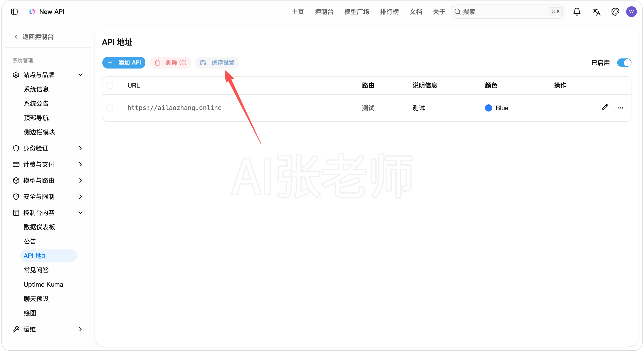This screenshot has height=352, width=644.
Task: Open the theme palette icon
Action: tap(615, 12)
